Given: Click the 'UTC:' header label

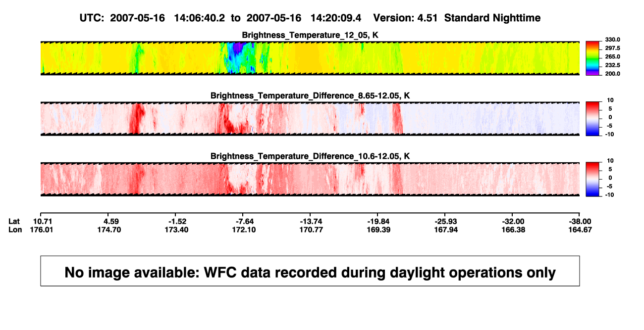Looking at the screenshot, I should point(92,18).
